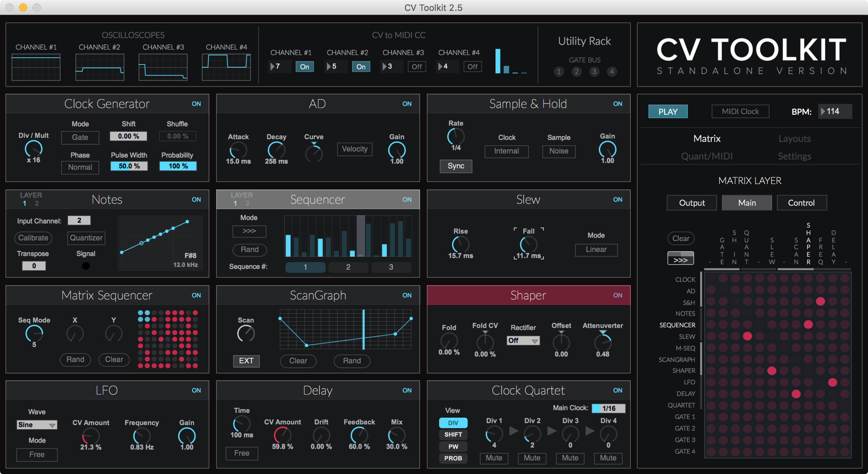The height and width of the screenshot is (474, 868).
Task: Adjust the Clock Generator Pulse Width 50.0 % bar
Action: (129, 166)
